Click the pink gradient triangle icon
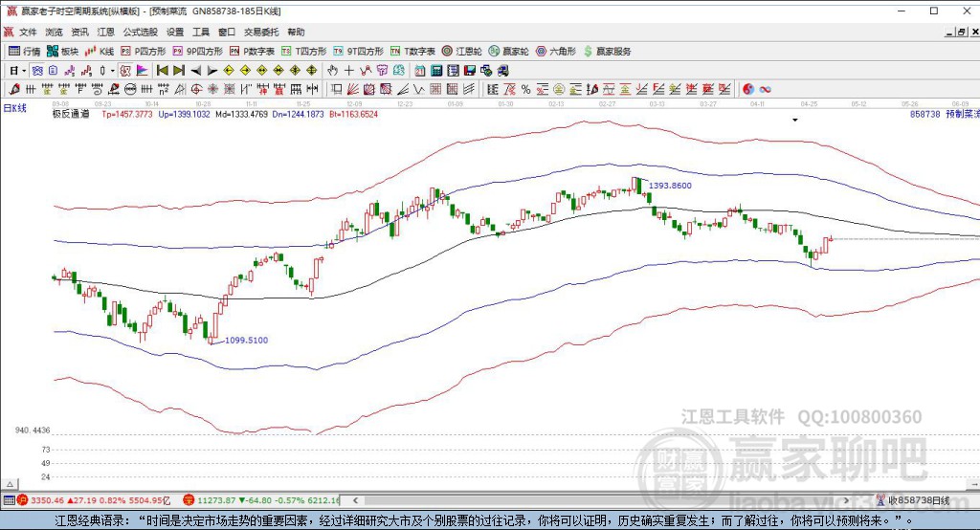 tap(142, 71)
